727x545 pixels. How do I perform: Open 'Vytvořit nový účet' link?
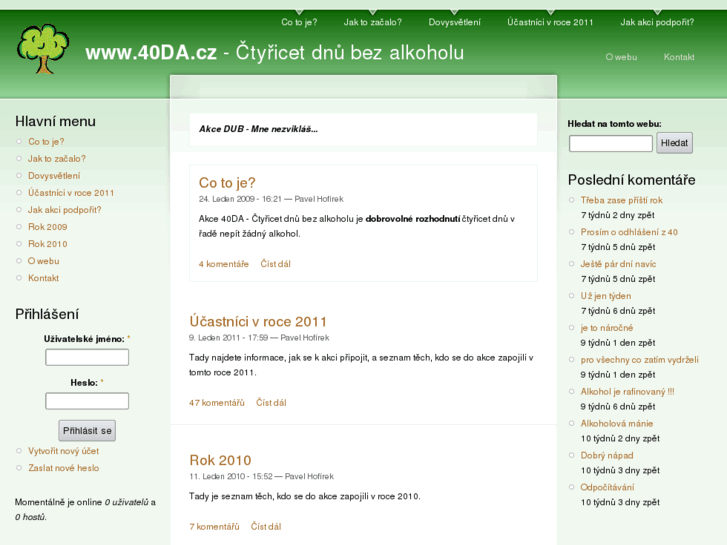[64, 451]
